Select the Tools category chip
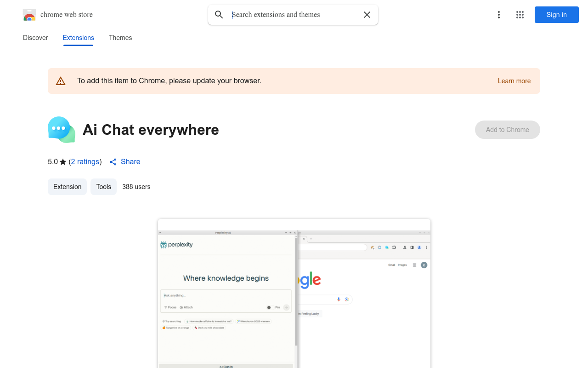 103,187
